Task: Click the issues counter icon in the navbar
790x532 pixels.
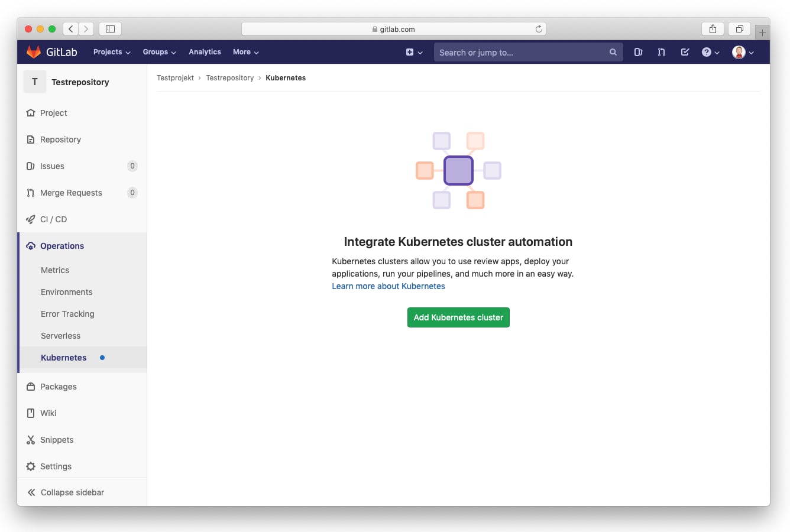Action: pyautogui.click(x=638, y=52)
